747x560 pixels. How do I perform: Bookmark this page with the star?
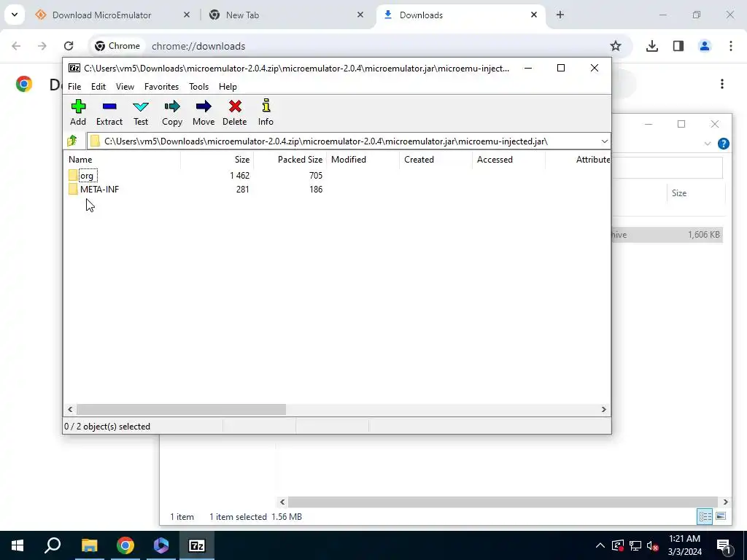(x=616, y=46)
